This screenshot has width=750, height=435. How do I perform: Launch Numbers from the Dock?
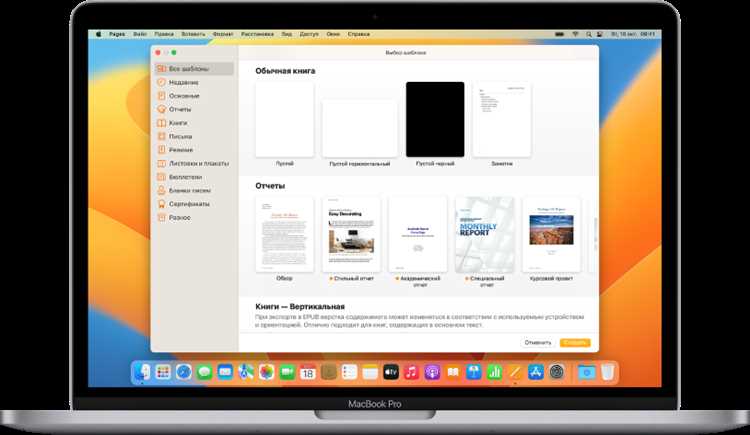point(494,372)
